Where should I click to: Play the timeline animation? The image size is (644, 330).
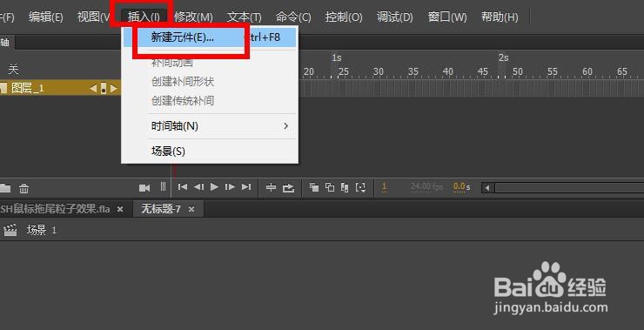tap(214, 187)
